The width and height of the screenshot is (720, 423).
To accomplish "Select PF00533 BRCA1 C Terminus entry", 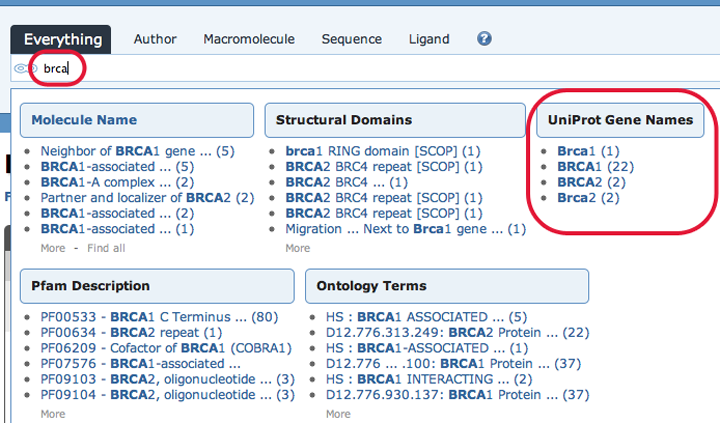I will (x=159, y=317).
